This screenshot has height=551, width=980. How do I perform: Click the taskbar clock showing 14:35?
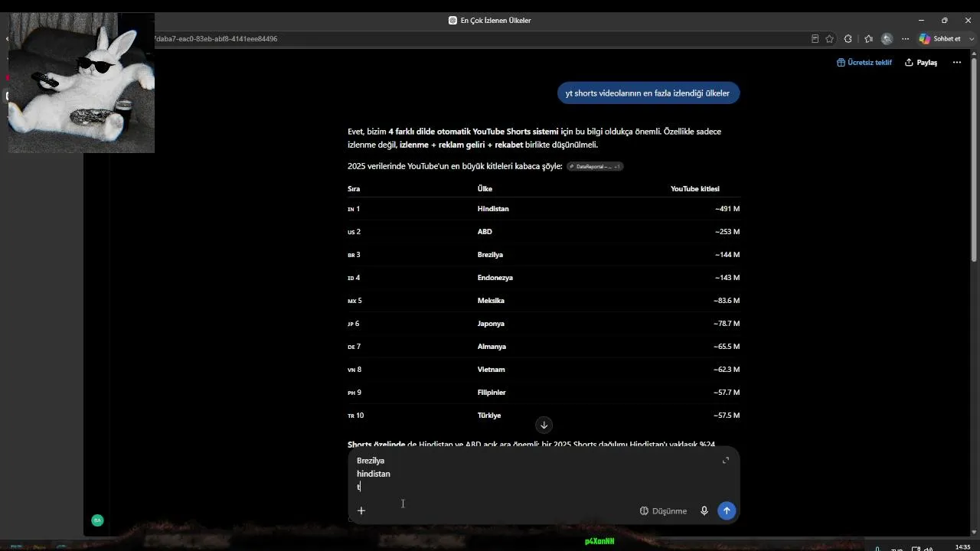962,547
